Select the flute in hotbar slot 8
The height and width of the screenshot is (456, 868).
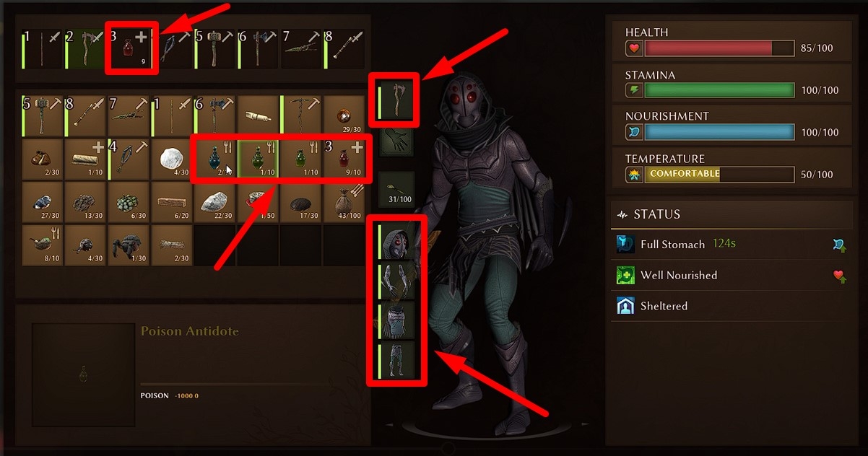(343, 49)
